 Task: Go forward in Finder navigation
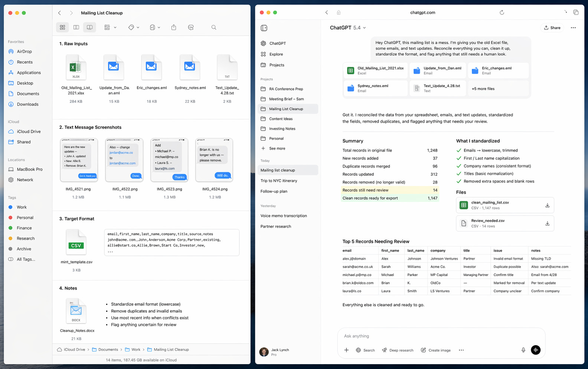click(71, 13)
